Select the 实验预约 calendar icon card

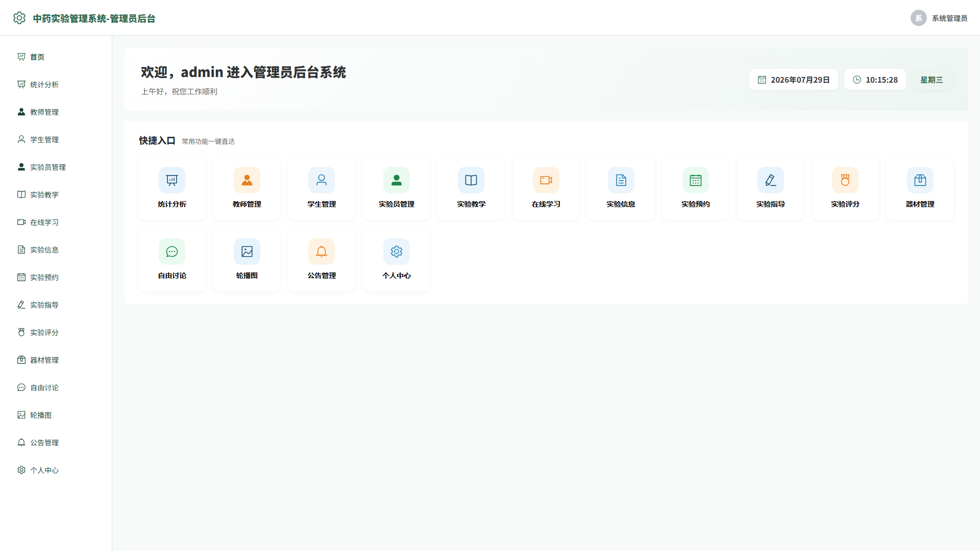696,188
